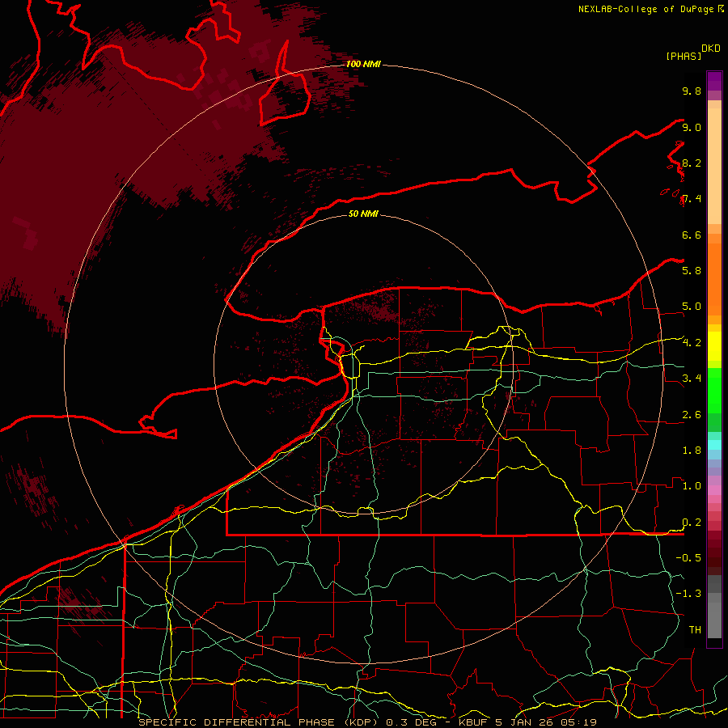Click the 9.0 scale value

692,127
